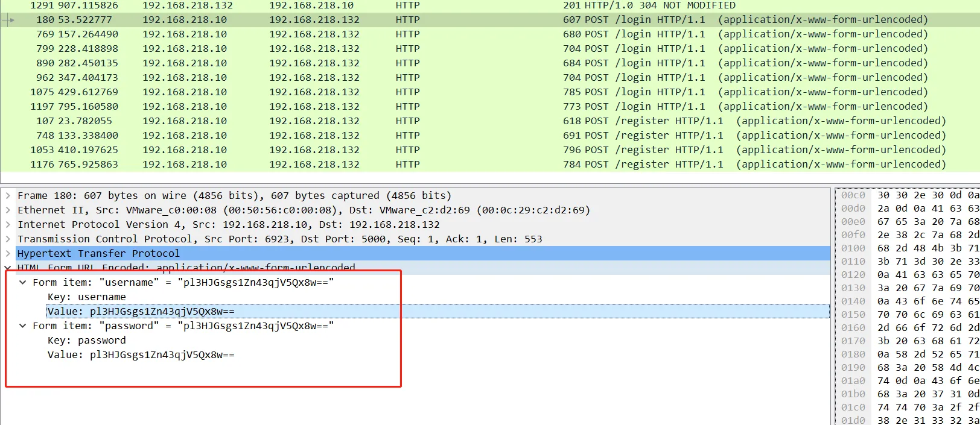Click hex dump offset 00c0 row

click(x=905, y=195)
